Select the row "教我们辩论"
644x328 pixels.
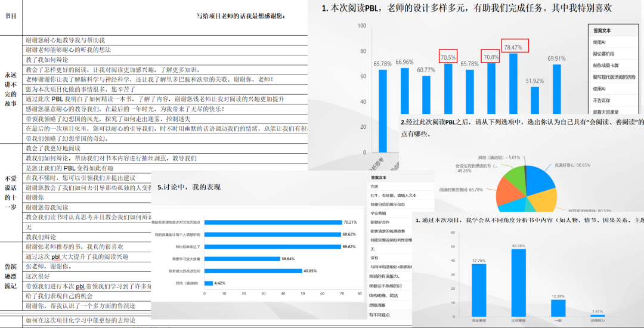tap(87, 237)
